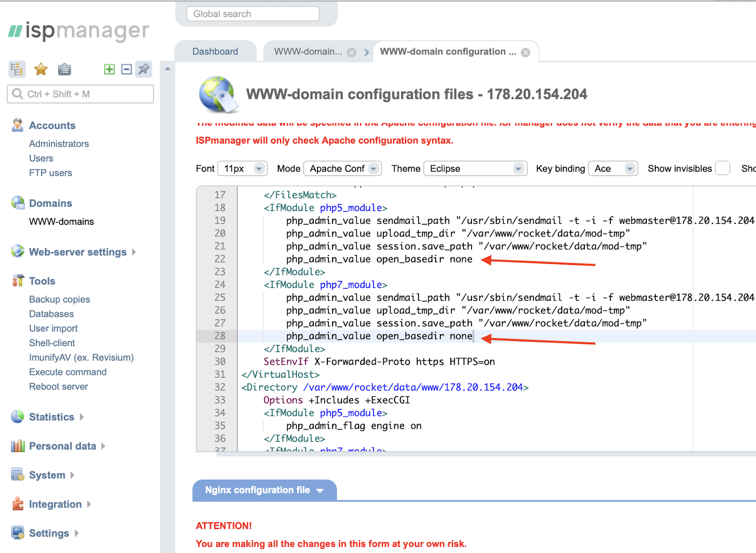The height and width of the screenshot is (553, 756).
Task: Click the System section icon
Action: tap(18, 475)
